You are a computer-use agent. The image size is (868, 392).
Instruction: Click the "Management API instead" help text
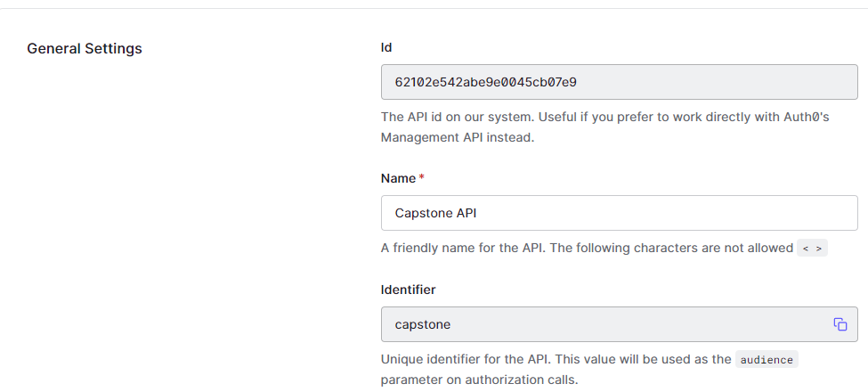pyautogui.click(x=458, y=137)
